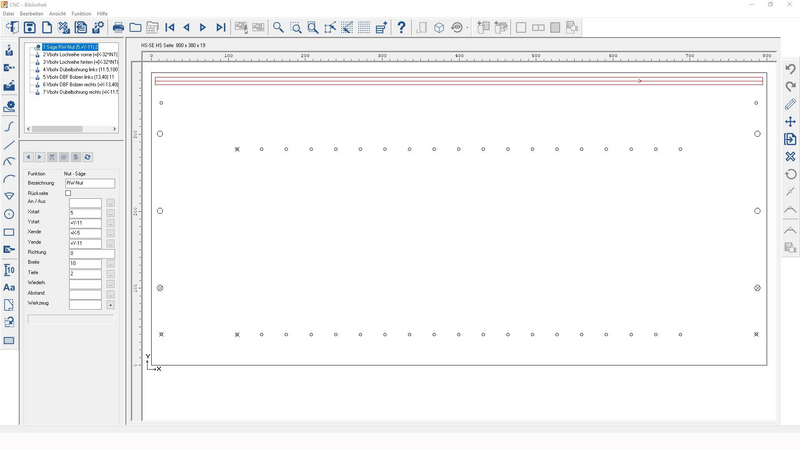Click the single rectangle layout icon

521,28
